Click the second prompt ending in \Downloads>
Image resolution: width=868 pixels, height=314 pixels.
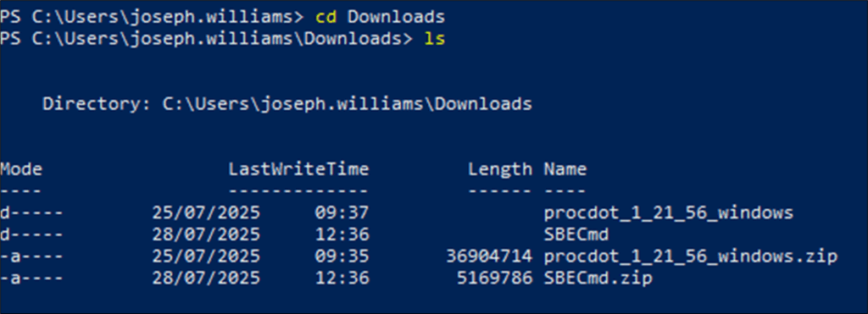(x=206, y=39)
